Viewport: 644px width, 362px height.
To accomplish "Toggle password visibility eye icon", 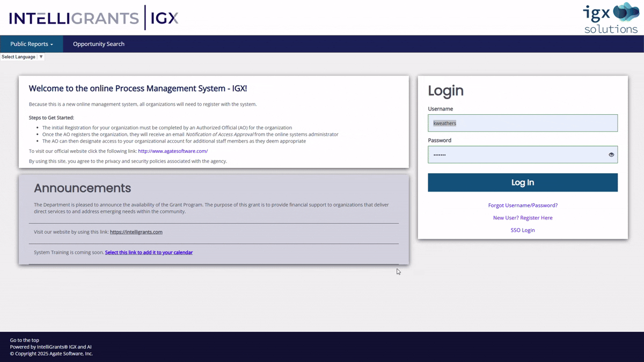I will pos(611,154).
